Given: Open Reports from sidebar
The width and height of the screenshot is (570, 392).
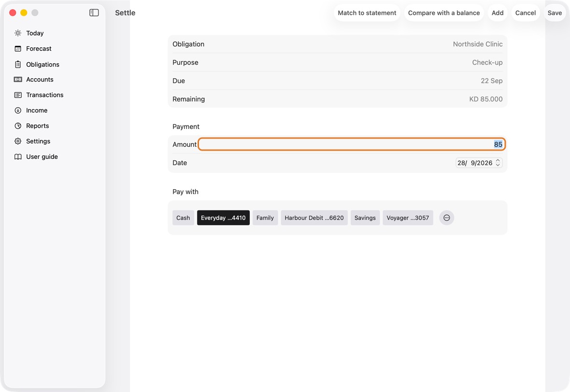Looking at the screenshot, I should point(38,126).
